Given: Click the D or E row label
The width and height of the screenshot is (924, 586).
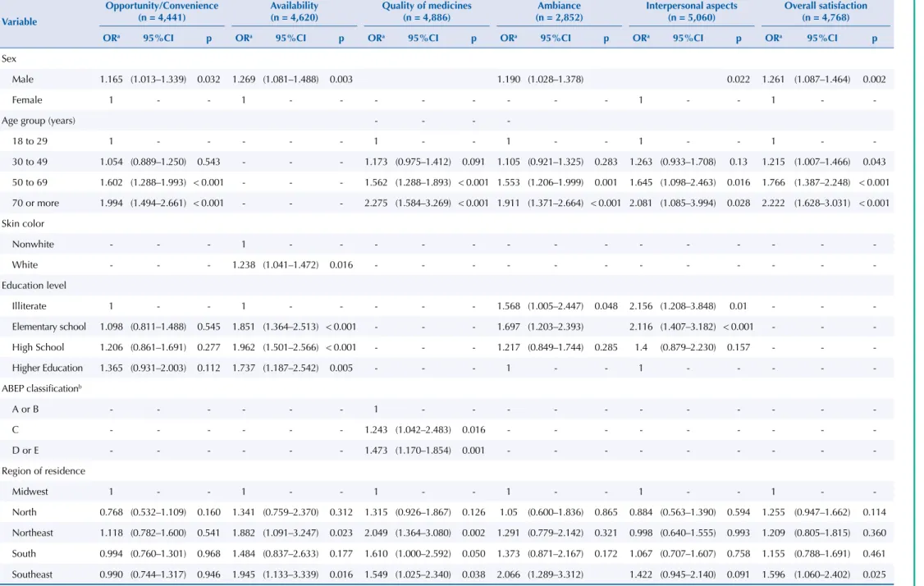Looking at the screenshot, I should (25, 451).
